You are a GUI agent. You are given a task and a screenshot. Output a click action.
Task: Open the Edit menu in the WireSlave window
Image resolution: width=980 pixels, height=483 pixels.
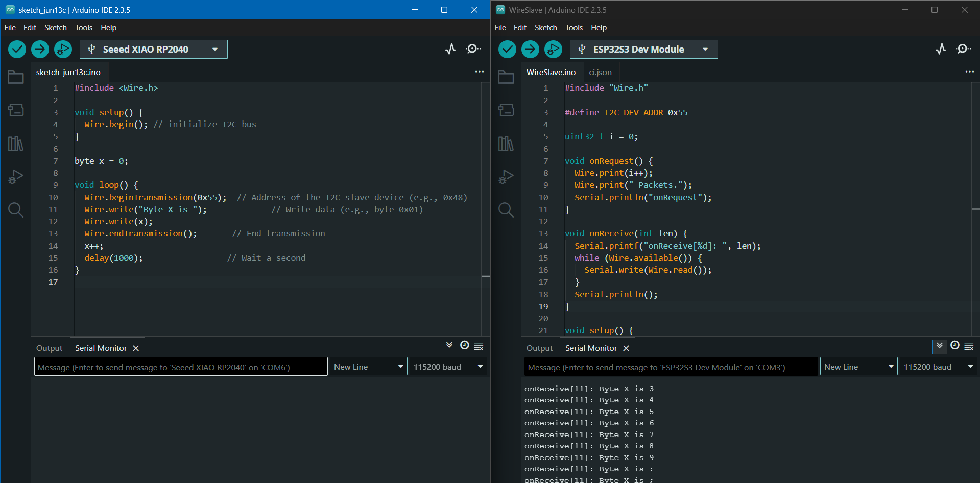point(520,28)
